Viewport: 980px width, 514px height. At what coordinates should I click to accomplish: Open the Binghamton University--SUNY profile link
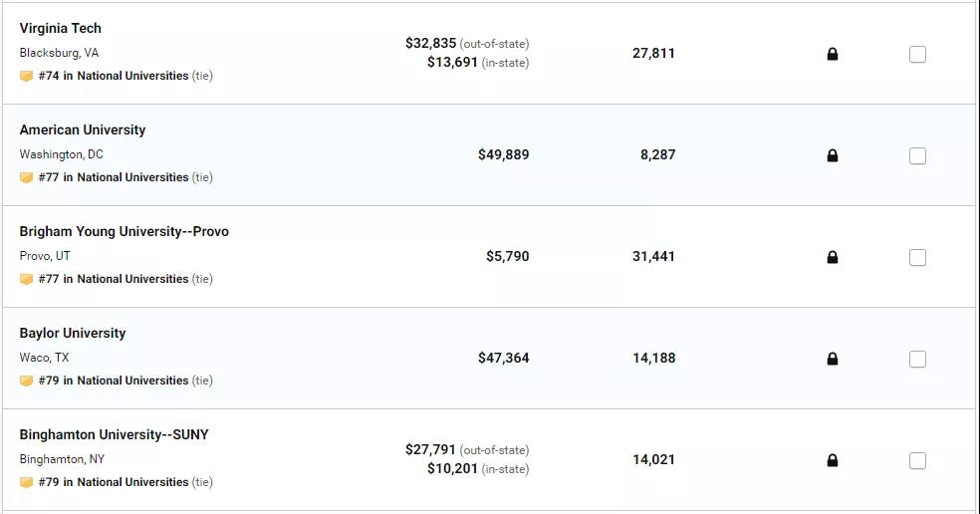pos(114,434)
